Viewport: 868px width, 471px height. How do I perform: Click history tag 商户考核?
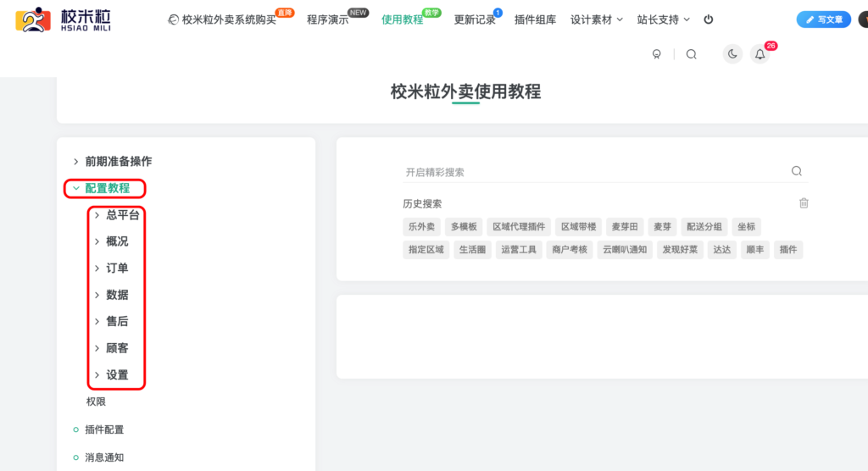click(x=569, y=250)
